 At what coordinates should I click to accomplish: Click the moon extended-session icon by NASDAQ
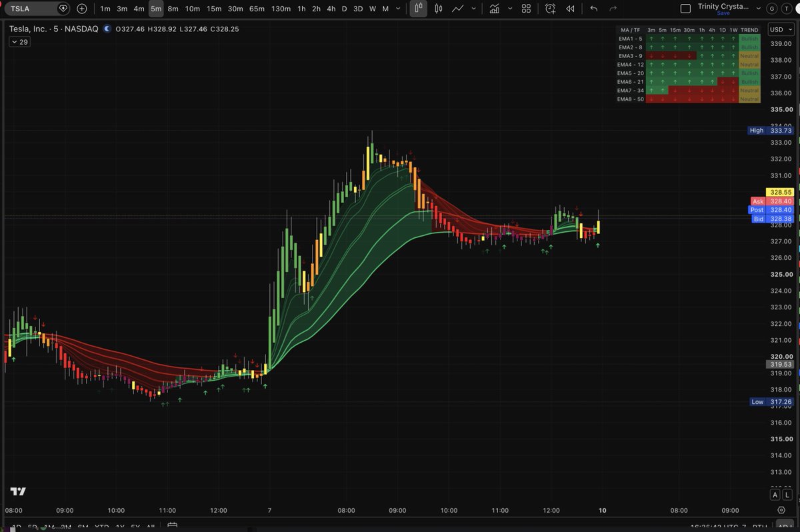coord(108,29)
